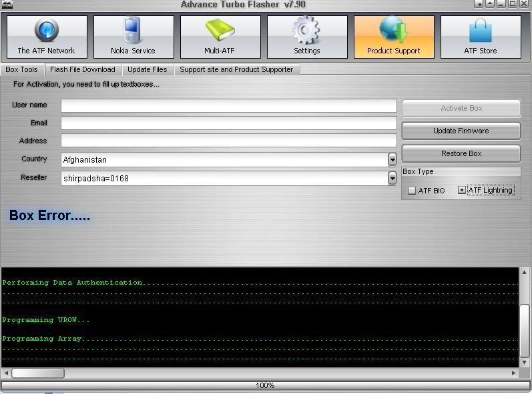Maximize the Advance Turbo Flasher window

click(x=513, y=4)
